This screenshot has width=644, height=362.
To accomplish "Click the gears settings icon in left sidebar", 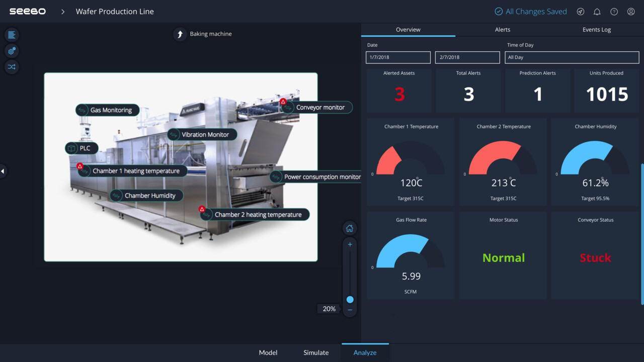I will (x=12, y=51).
